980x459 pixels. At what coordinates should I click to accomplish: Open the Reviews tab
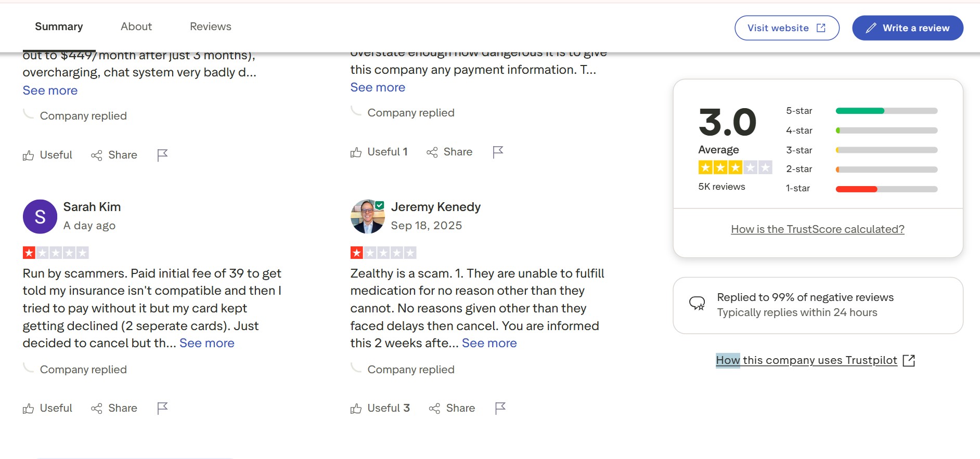pyautogui.click(x=211, y=27)
